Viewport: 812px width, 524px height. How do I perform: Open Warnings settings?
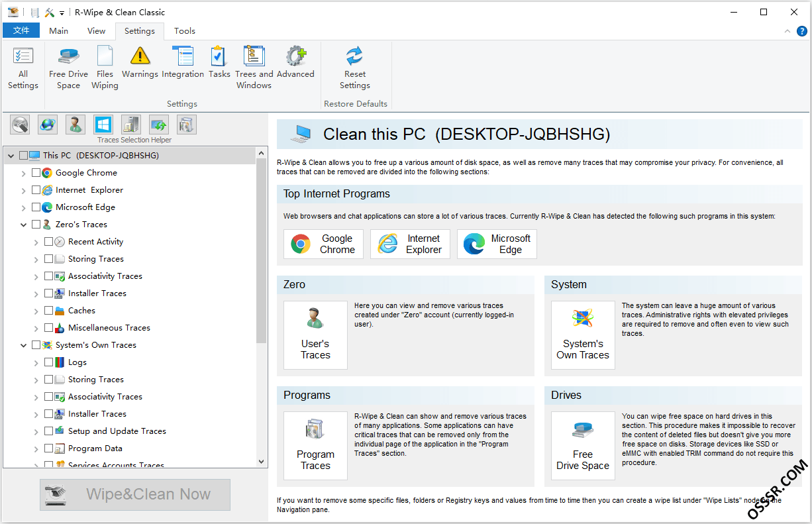140,63
